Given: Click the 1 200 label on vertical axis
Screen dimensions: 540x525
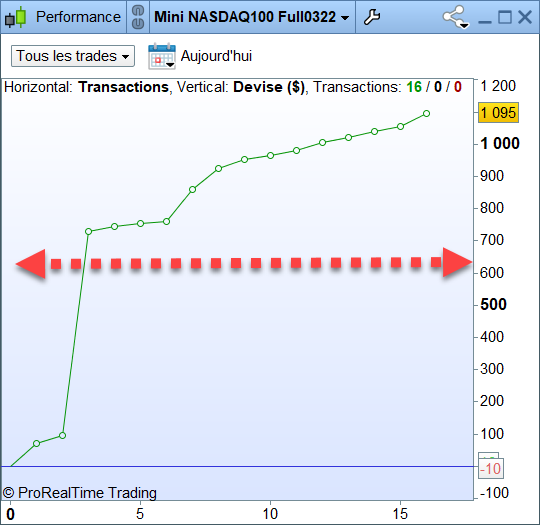Looking at the screenshot, I should pyautogui.click(x=498, y=86).
